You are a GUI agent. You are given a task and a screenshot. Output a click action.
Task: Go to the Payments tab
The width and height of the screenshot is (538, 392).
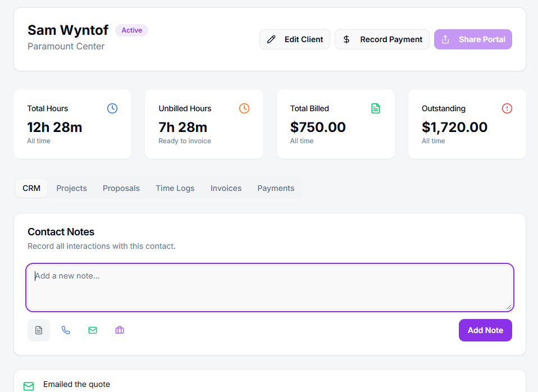click(x=276, y=188)
